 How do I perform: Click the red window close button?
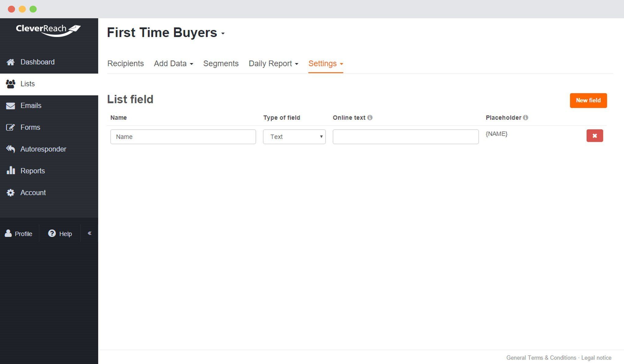[12, 9]
